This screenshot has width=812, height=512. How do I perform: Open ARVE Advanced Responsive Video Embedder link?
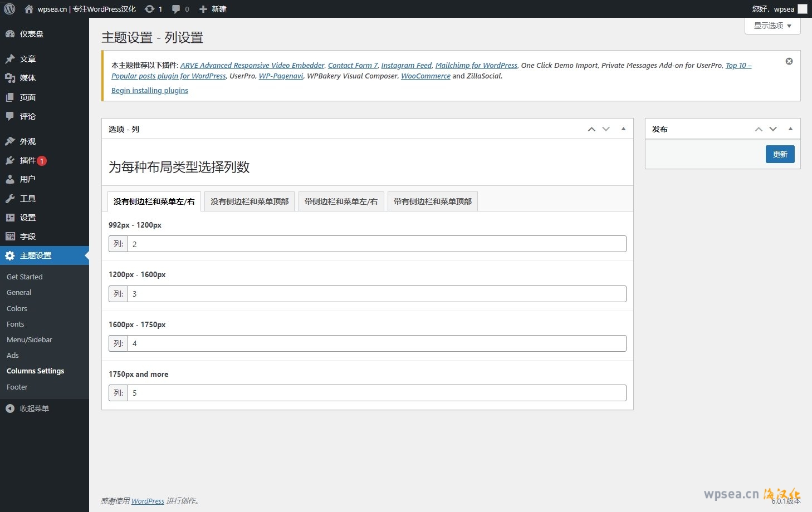click(x=252, y=66)
